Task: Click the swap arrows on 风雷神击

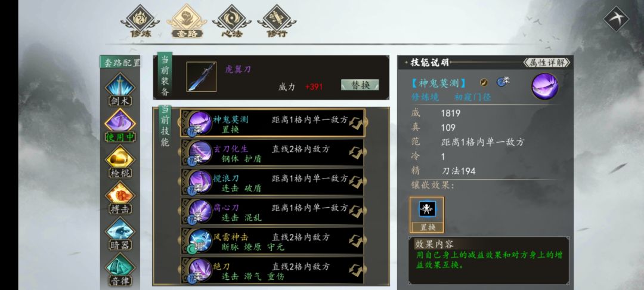Action: (x=355, y=240)
